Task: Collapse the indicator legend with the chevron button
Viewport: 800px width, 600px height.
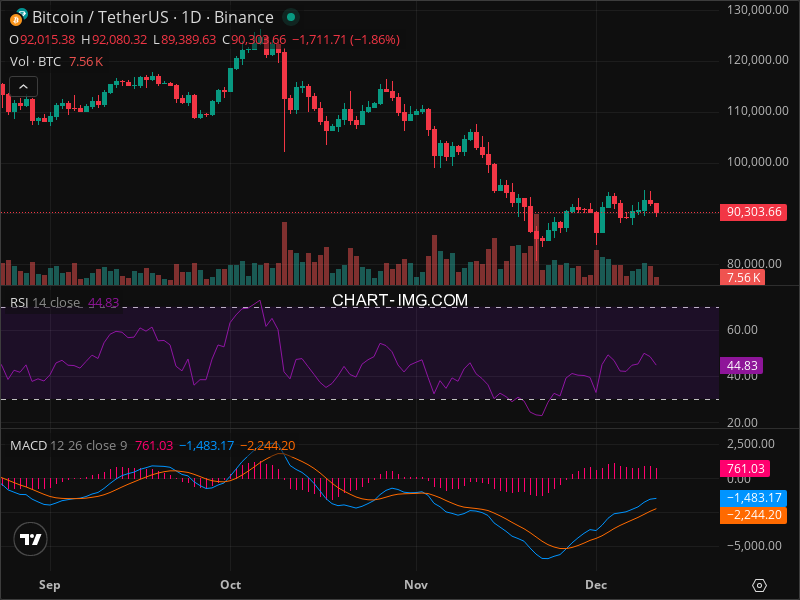Action: coord(24,87)
